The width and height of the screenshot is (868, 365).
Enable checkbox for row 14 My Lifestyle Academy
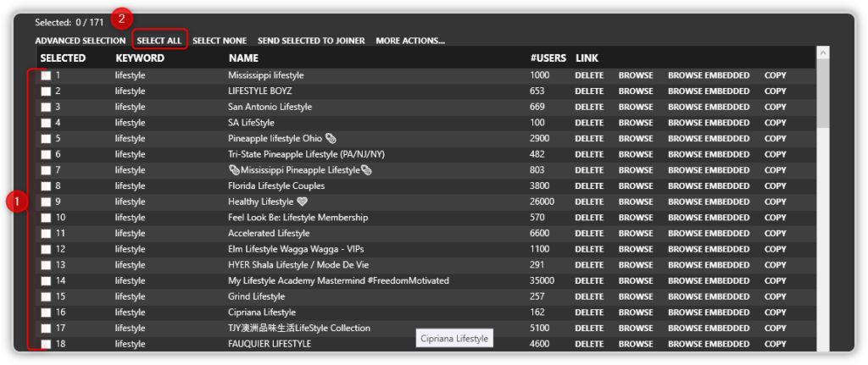pos(46,281)
